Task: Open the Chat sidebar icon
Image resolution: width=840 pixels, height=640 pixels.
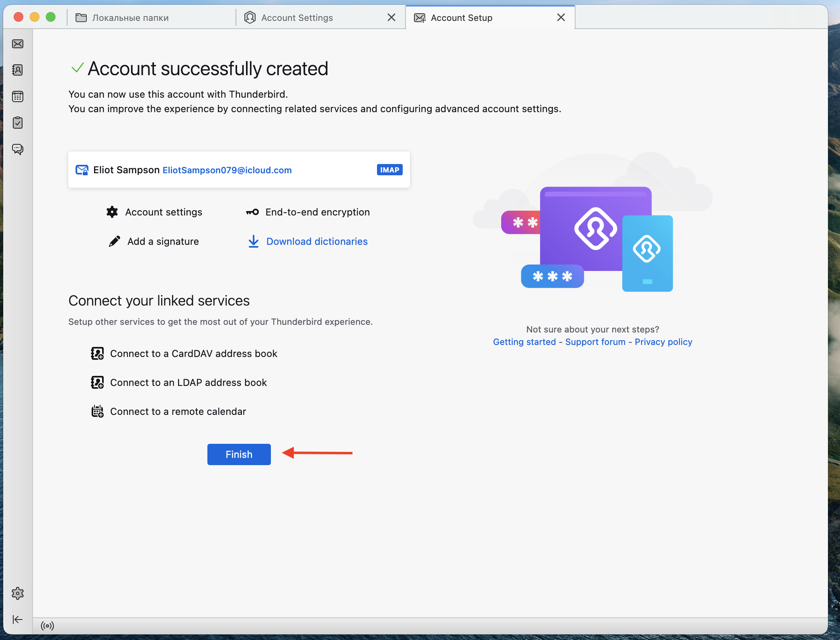Action: pos(18,149)
